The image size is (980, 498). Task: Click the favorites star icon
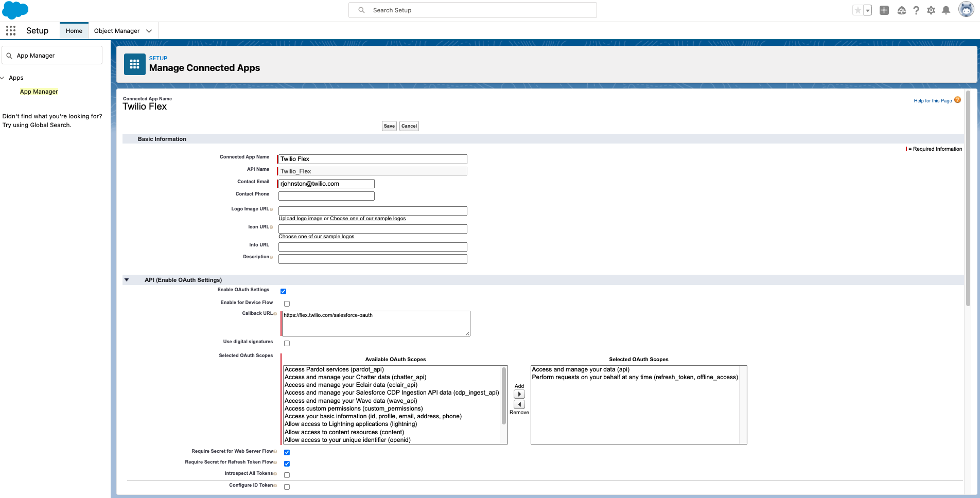857,10
